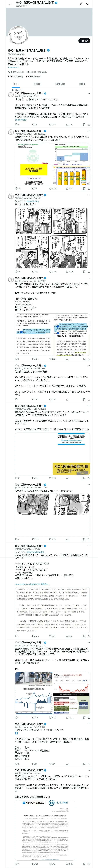Open the Highlights tab

pos(60,84)
